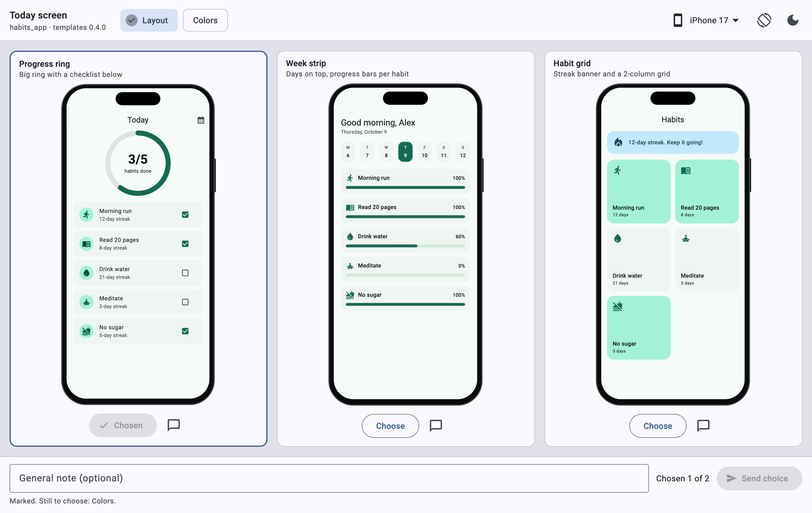Select Friday 10 in week strip
This screenshot has width=812, height=513.
[425, 152]
